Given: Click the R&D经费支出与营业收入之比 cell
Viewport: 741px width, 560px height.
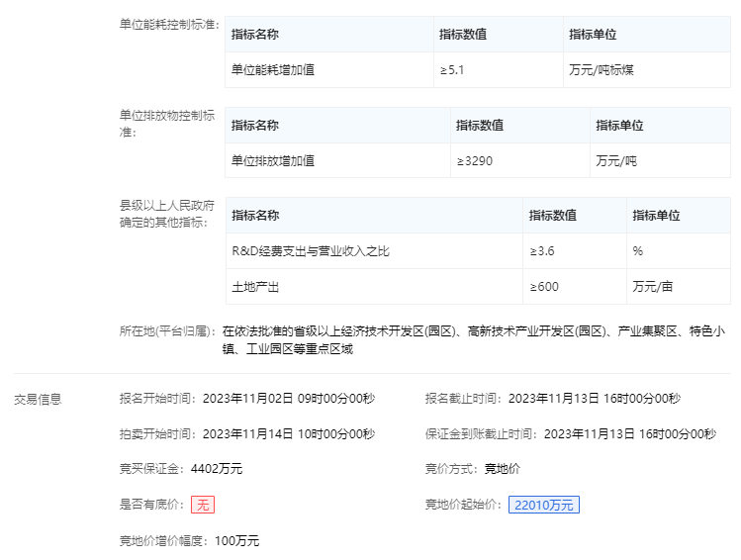Looking at the screenshot, I should click(311, 251).
